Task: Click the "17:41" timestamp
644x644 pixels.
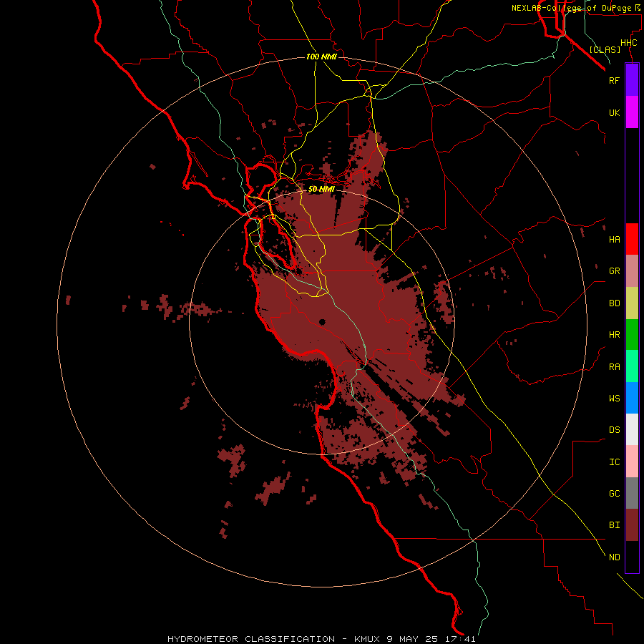Action: pos(460,639)
